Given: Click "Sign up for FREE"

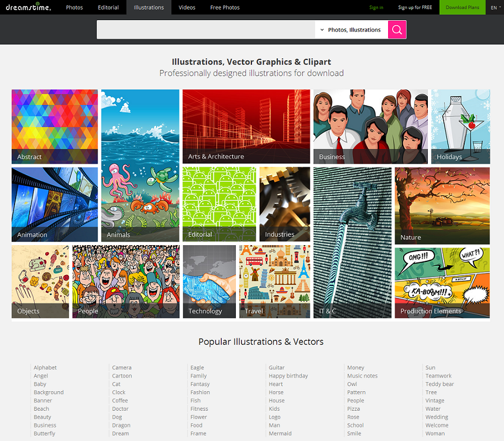Looking at the screenshot, I should (414, 7).
